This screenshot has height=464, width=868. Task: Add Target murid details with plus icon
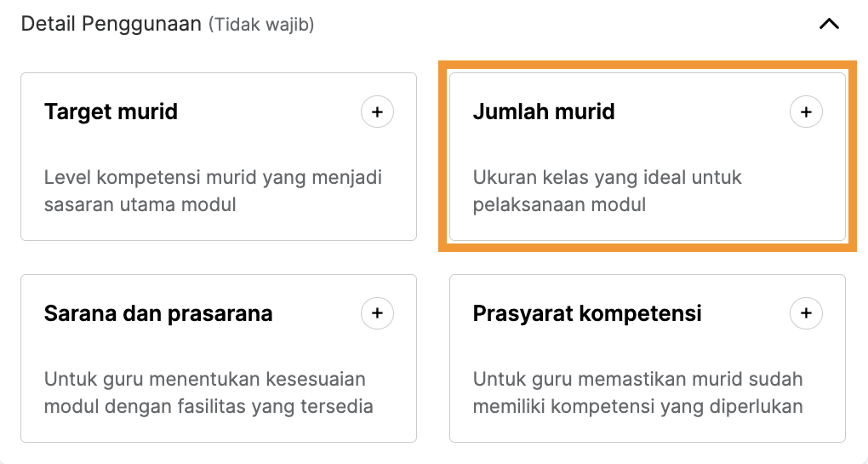pos(377,112)
